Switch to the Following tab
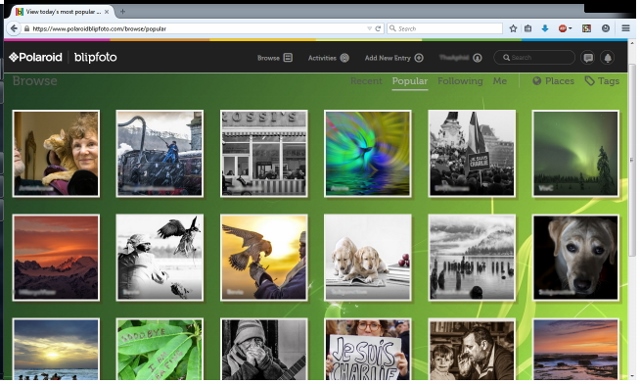 460,81
